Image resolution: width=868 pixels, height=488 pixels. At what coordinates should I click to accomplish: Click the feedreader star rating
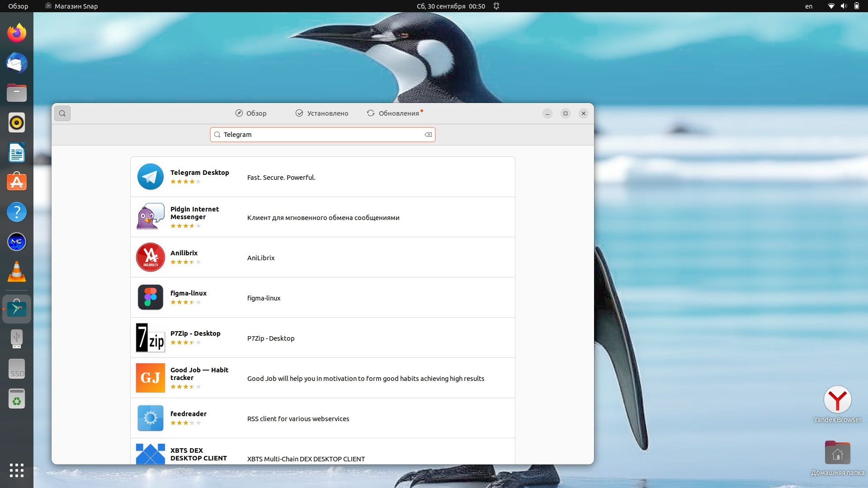tap(186, 423)
